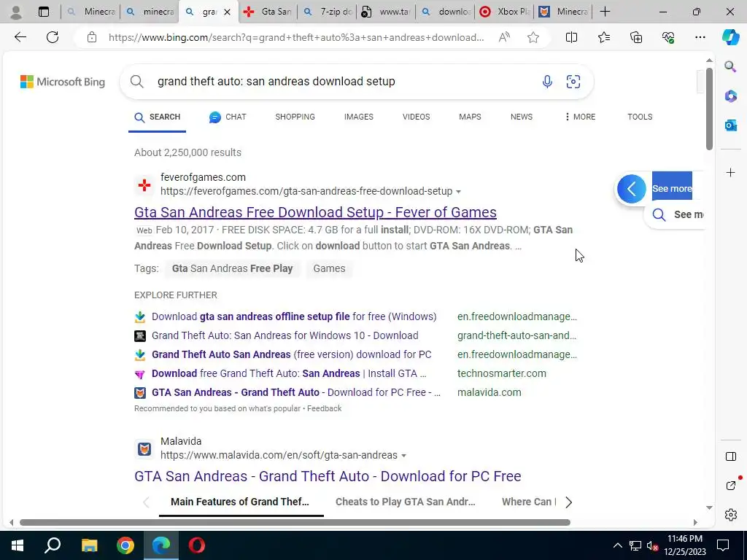Show next Malavida section tabs arrow
This screenshot has height=560, width=747.
point(568,502)
